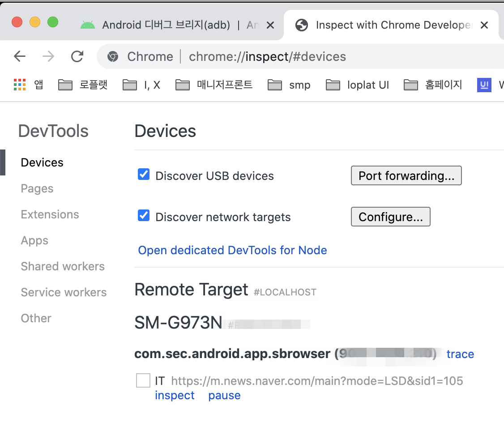The image size is (504, 427).
Task: Click the macOS yellow minimize window button
Action: coord(35,22)
